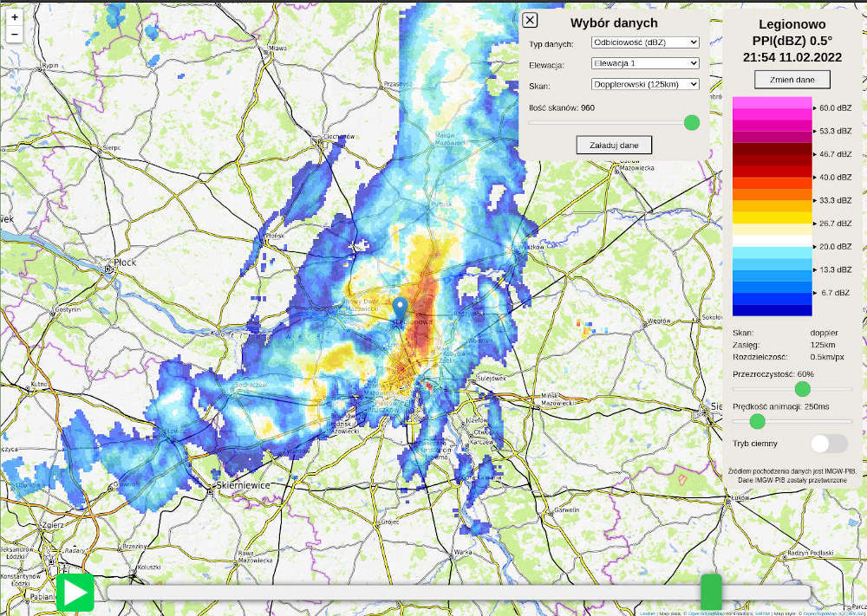Open the Leaflet attribution link
Viewport: 867px width, 616px height.
pos(647,613)
